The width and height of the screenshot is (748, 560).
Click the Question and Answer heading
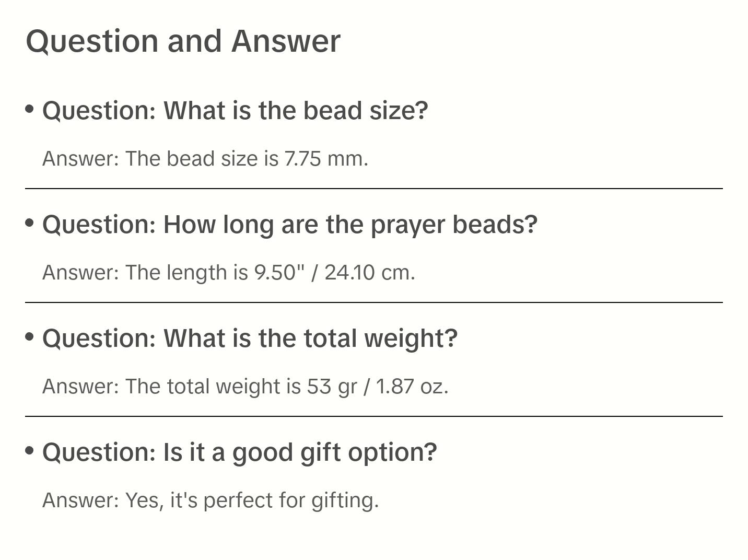click(x=183, y=41)
